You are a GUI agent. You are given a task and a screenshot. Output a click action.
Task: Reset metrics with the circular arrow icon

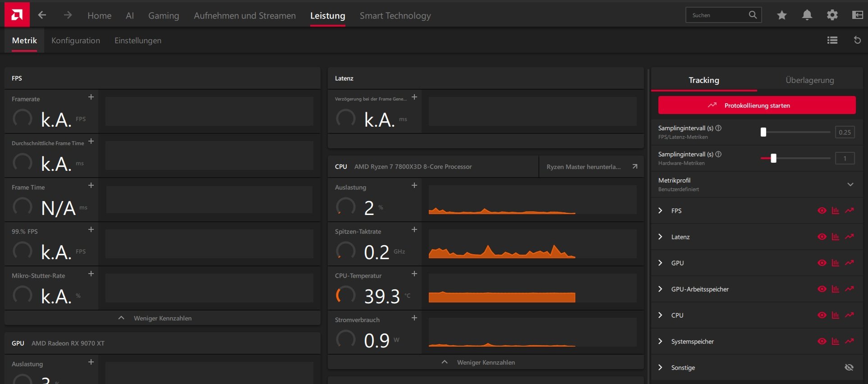[x=858, y=40]
